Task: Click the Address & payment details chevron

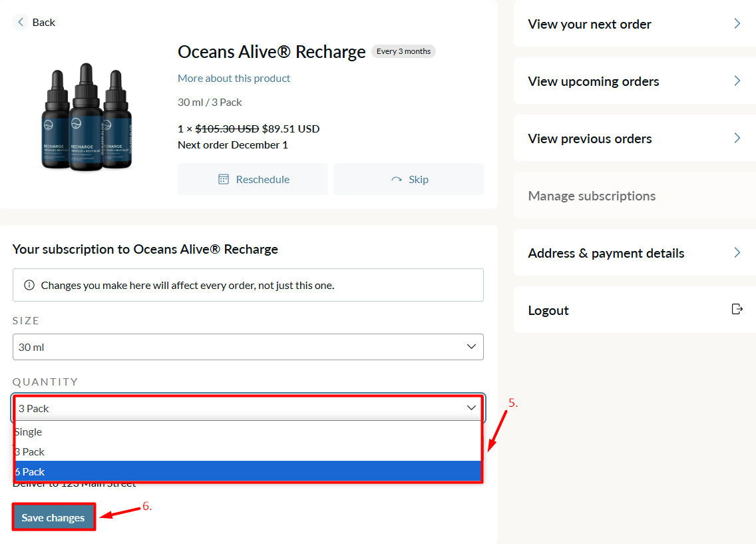Action: [737, 252]
